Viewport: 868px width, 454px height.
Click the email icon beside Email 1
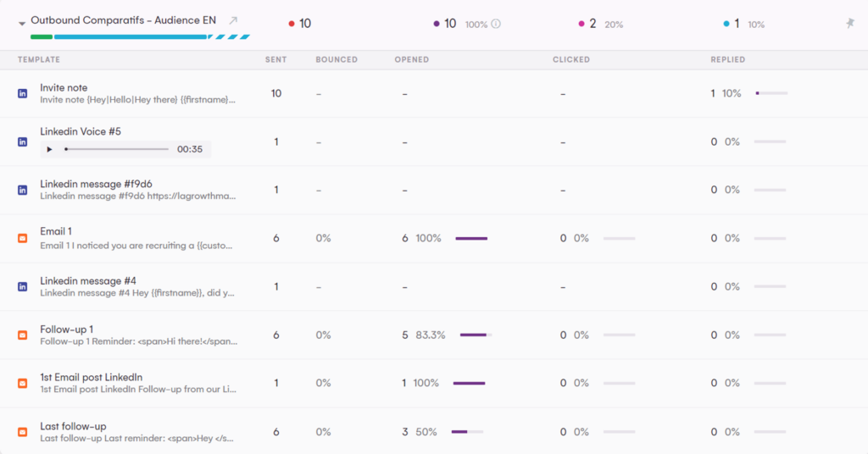(23, 239)
